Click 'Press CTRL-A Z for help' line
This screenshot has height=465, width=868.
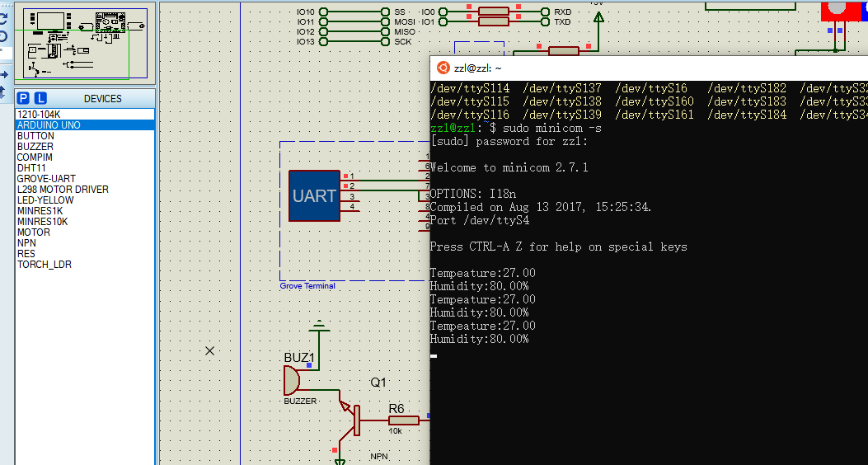(x=559, y=247)
